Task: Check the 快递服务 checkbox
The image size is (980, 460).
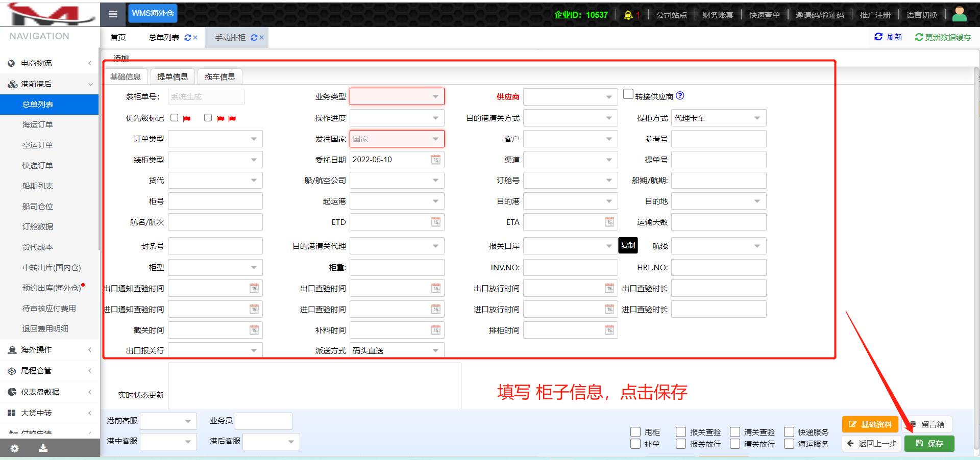Action: pyautogui.click(x=789, y=432)
